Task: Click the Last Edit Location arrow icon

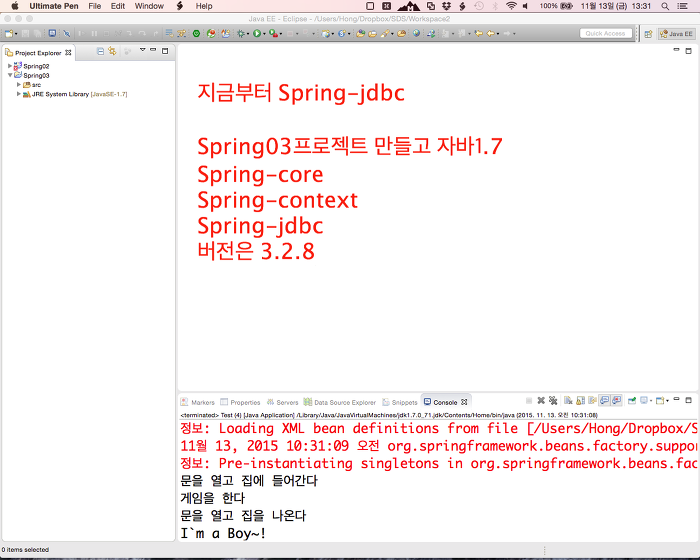Action: pos(479,33)
